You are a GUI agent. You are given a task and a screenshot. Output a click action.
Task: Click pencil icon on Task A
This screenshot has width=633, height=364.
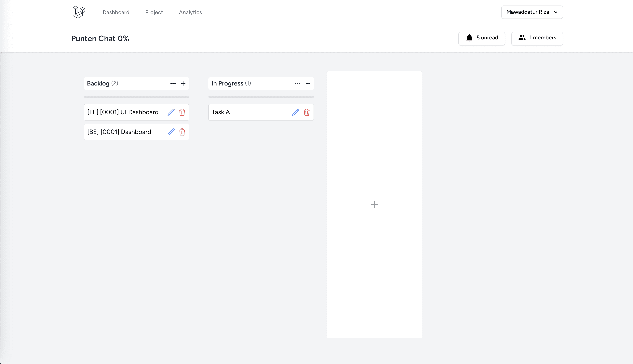(296, 112)
